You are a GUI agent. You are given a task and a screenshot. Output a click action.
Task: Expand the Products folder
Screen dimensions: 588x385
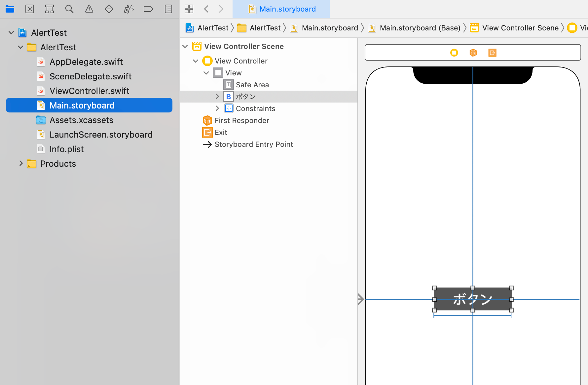[21, 163]
